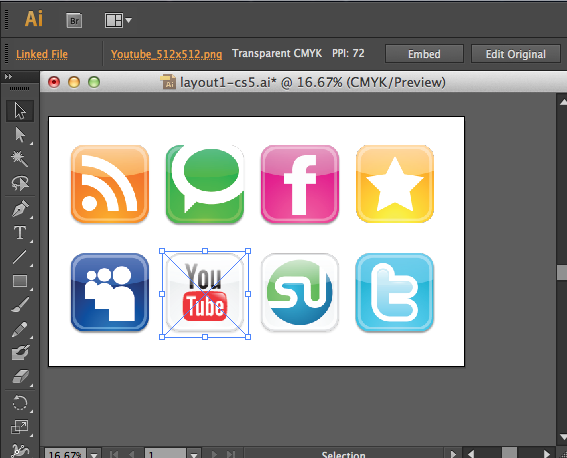Click the Selection status bar label
This screenshot has width=567, height=458.
(344, 454)
